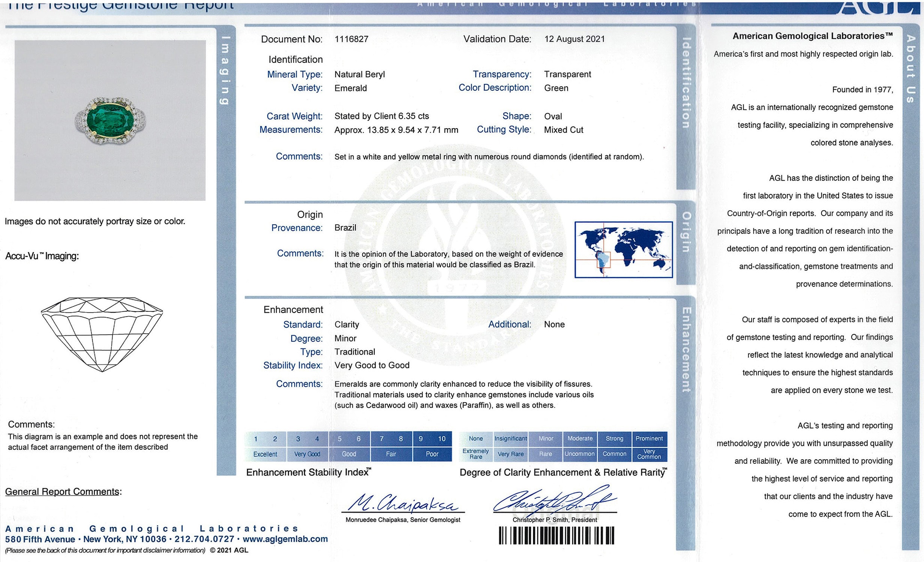Viewport: 924px width, 562px height.
Task: Click the emerald ring photo
Action: pyautogui.click(x=110, y=120)
